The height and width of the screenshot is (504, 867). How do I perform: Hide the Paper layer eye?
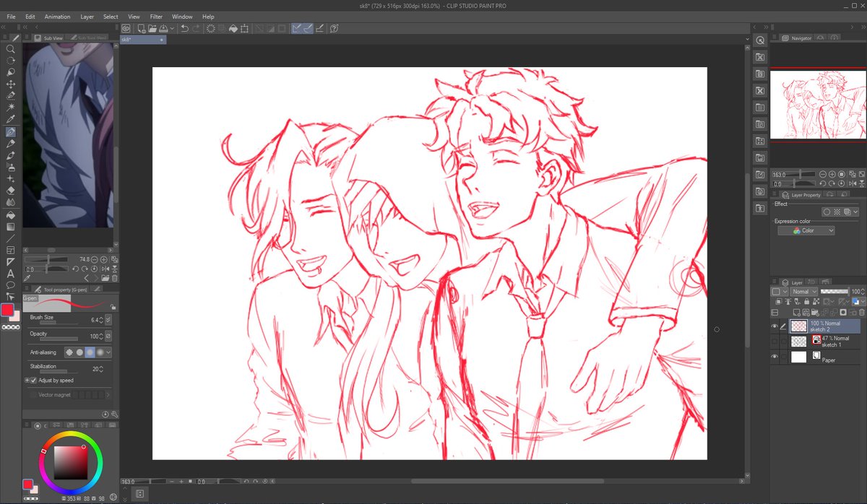click(x=775, y=357)
